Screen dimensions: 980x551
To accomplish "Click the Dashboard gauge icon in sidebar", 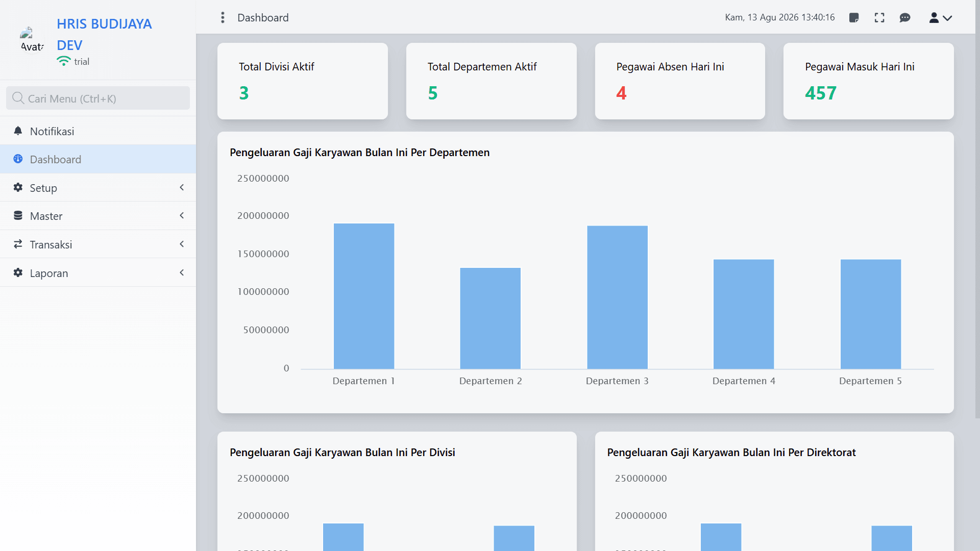I will click(18, 159).
